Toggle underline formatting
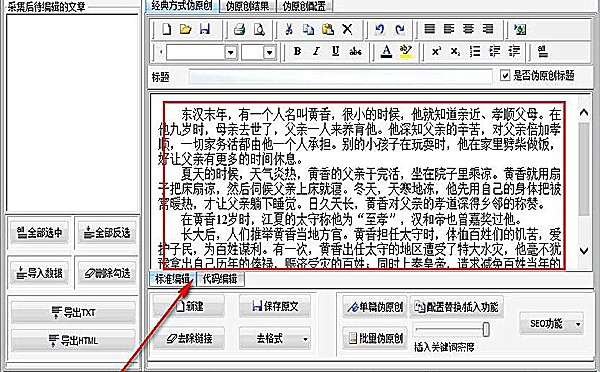This screenshot has width=600, height=372. (336, 51)
